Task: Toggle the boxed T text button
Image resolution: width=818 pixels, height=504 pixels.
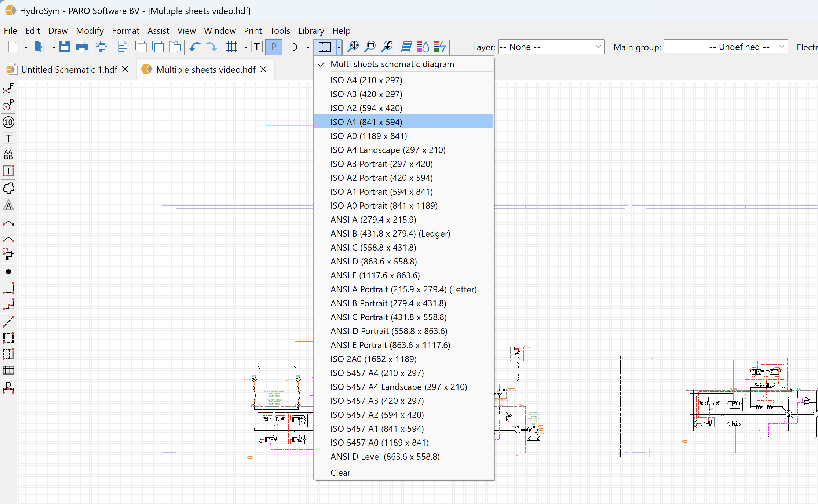Action: click(257, 47)
